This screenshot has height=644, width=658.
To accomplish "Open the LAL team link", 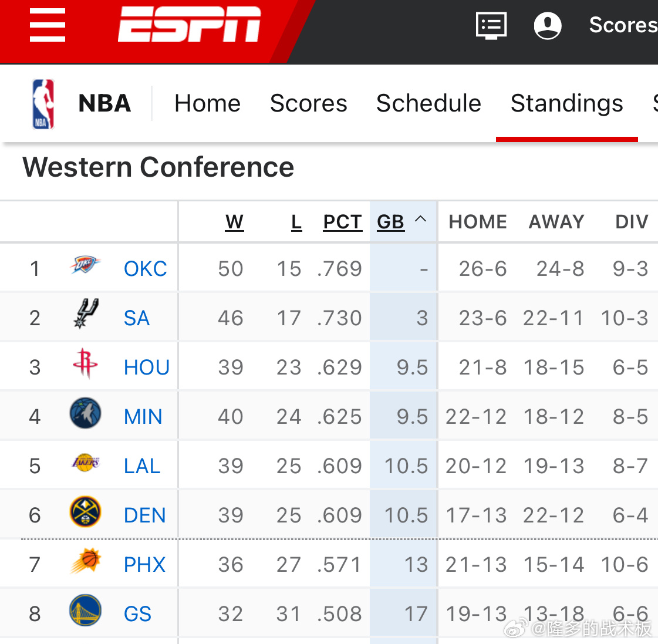I will pos(142,466).
